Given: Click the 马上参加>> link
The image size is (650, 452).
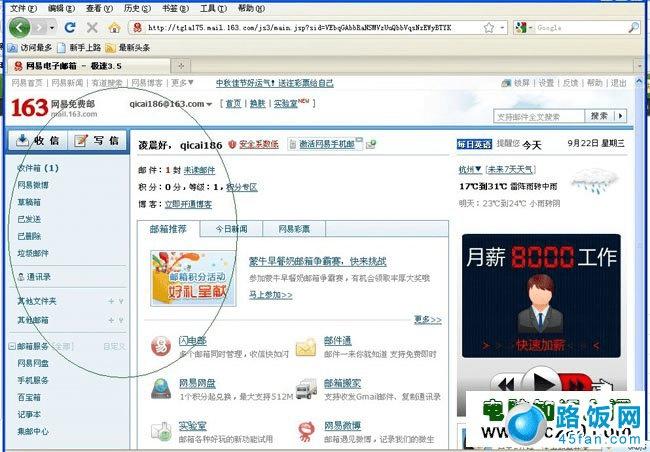Looking at the screenshot, I should [271, 295].
